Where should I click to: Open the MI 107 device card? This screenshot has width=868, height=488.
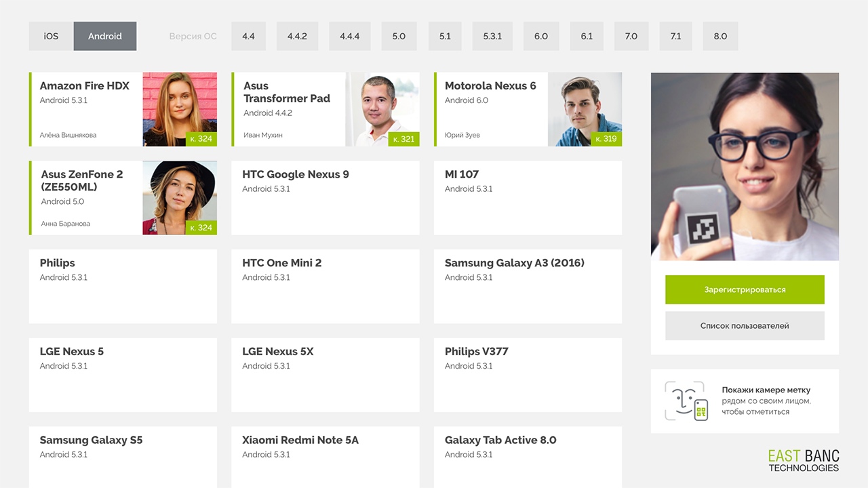pyautogui.click(x=528, y=198)
